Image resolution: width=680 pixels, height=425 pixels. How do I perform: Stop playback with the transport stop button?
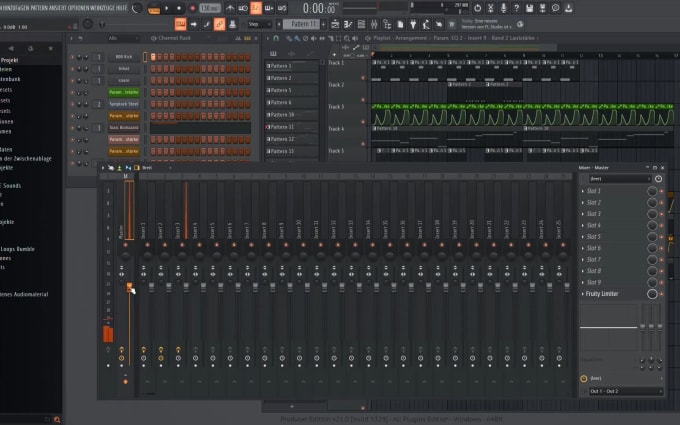[x=179, y=8]
